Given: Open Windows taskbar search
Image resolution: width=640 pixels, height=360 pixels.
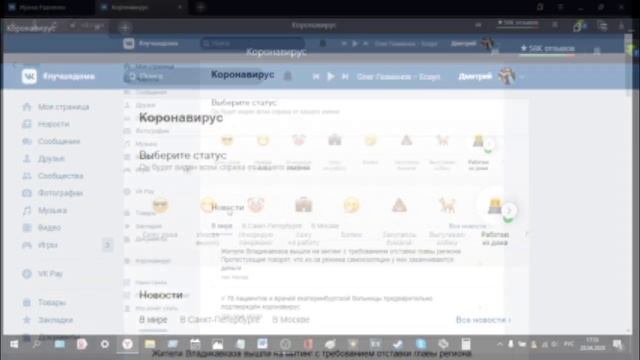Looking at the screenshot, I should point(36,344).
